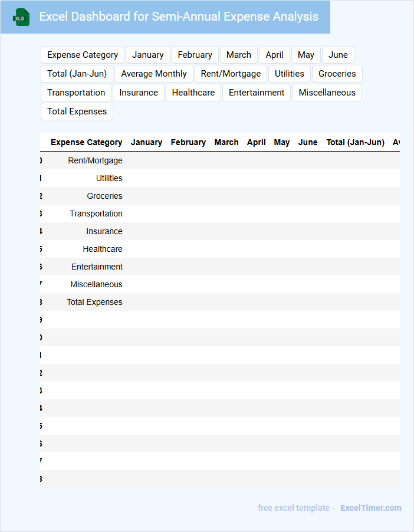Viewport: 414px width, 532px height.
Task: Click the Transportation tag
Action: (76, 93)
